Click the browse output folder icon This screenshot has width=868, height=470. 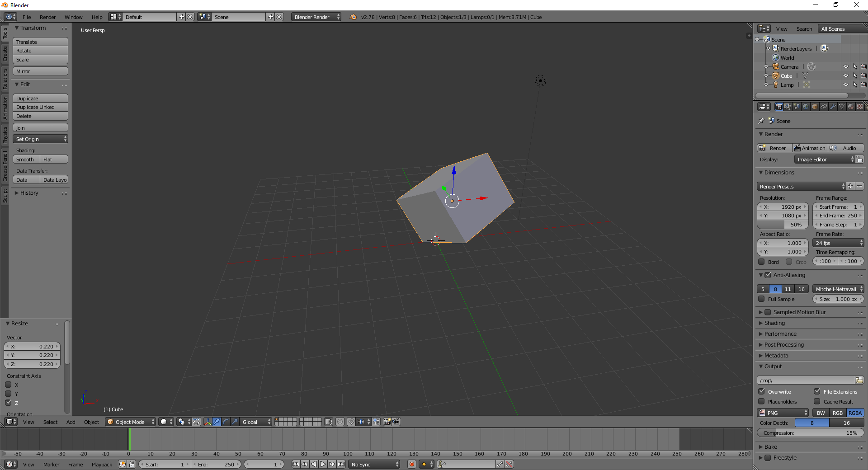(x=859, y=380)
